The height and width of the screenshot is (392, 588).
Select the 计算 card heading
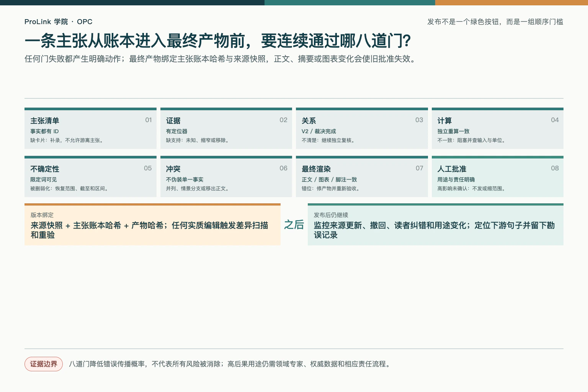(x=444, y=121)
